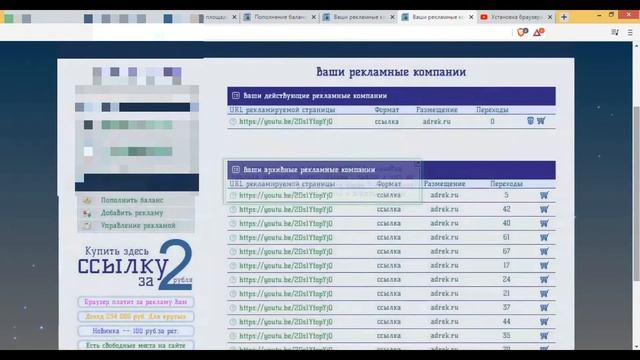640x360 pixels.
Task: Open the cart icon in the row with 40 clicks
Action: click(x=544, y=224)
